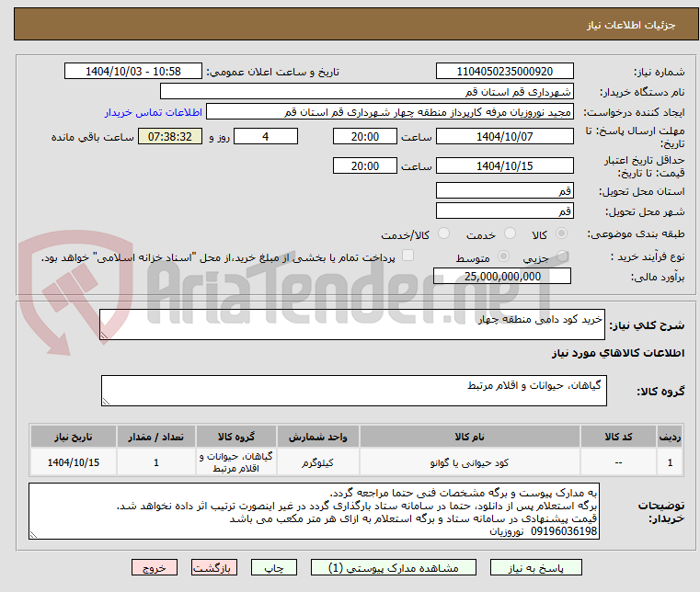Click the تاریخ نیاز column header

coord(74,437)
